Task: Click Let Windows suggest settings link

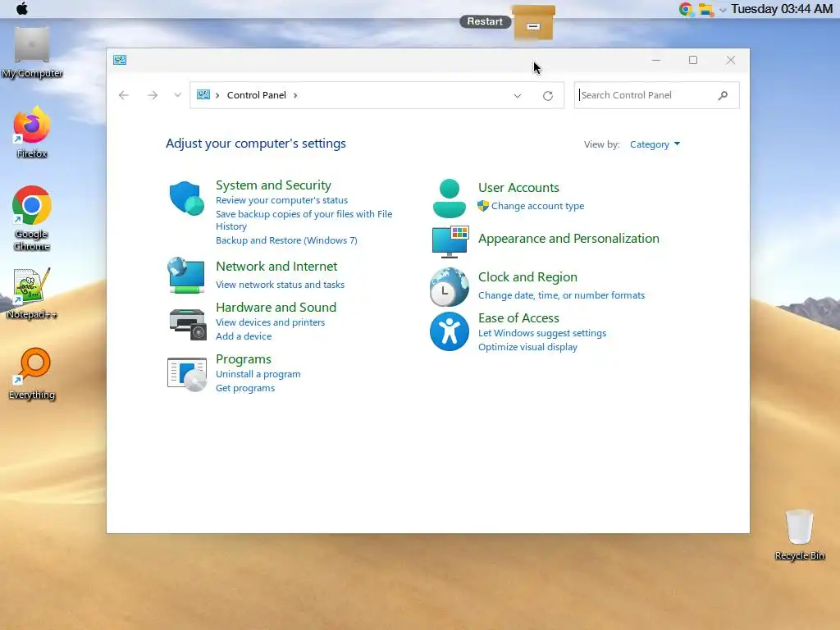Action: 541,333
